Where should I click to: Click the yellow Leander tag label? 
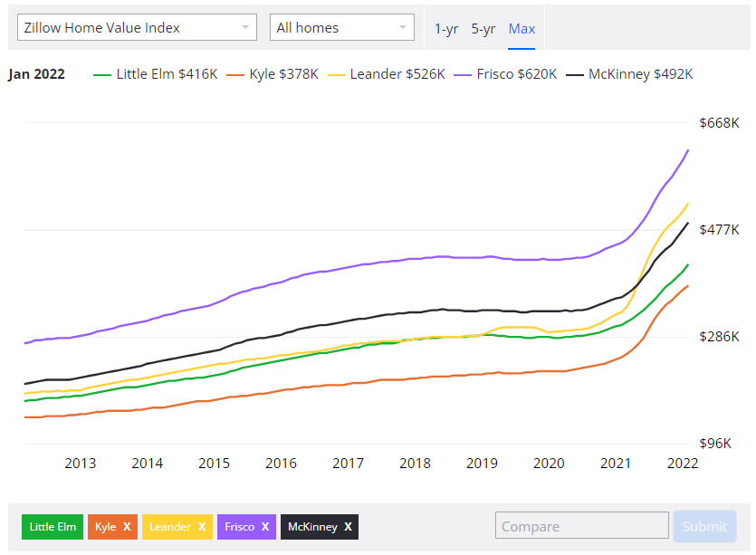[x=170, y=527]
